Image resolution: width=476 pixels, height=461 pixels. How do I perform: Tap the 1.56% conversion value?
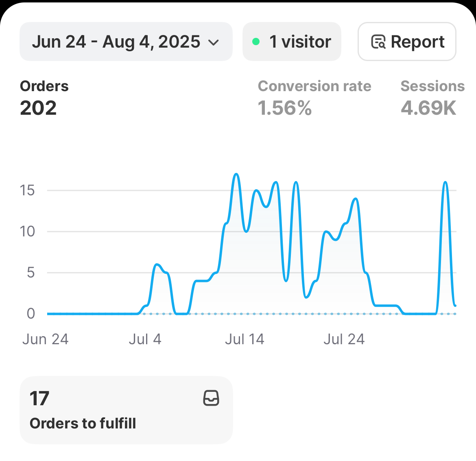click(x=285, y=108)
